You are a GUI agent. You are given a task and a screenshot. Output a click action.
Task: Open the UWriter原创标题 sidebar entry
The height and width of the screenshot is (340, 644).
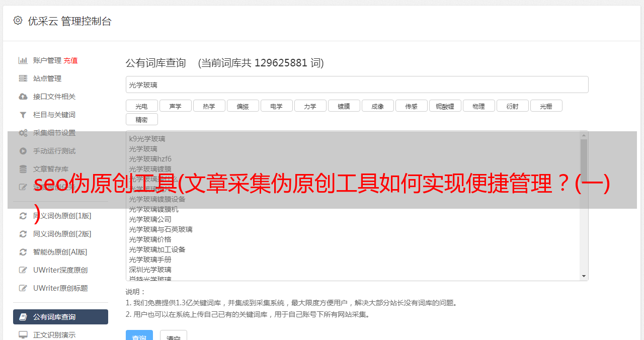tap(60, 288)
